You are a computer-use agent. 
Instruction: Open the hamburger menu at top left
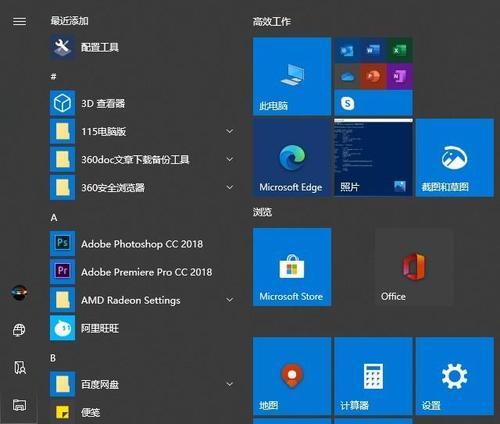[19, 22]
